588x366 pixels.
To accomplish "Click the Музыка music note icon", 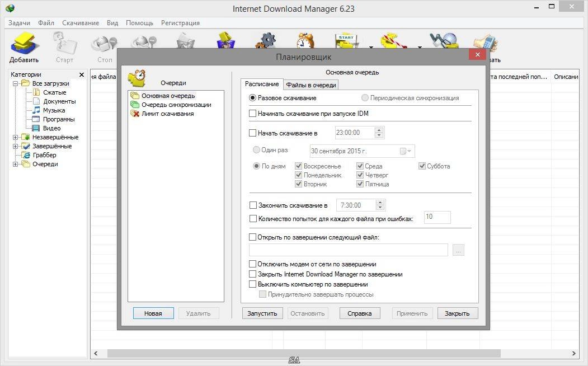I will coord(36,110).
